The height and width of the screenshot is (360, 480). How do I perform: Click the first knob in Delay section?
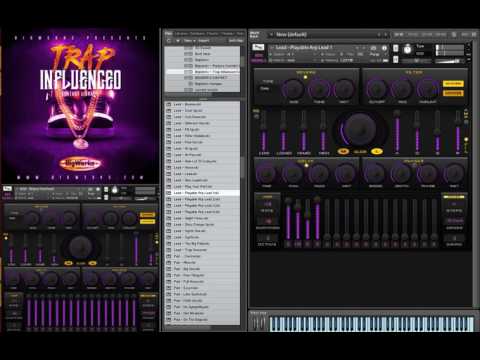(x=267, y=174)
